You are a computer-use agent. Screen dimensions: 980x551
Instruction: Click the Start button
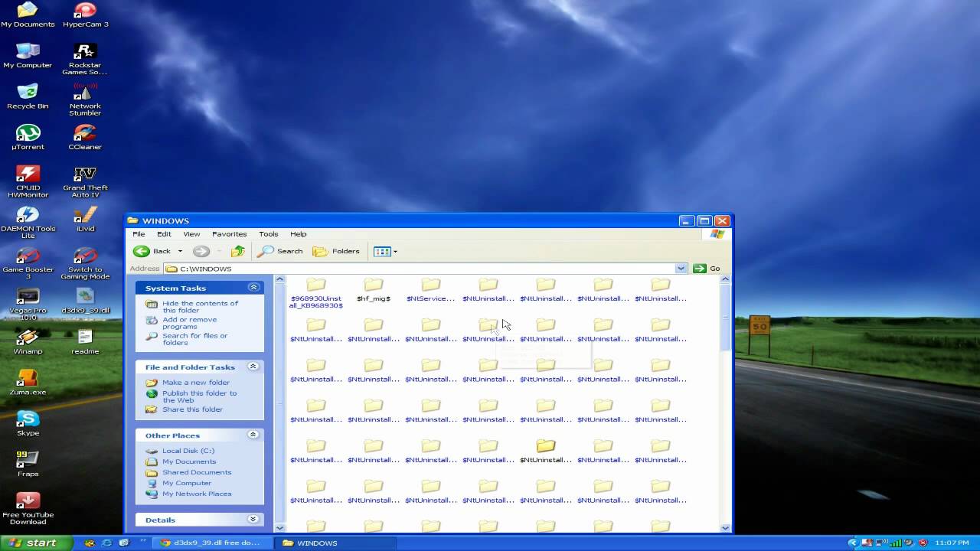(x=36, y=543)
